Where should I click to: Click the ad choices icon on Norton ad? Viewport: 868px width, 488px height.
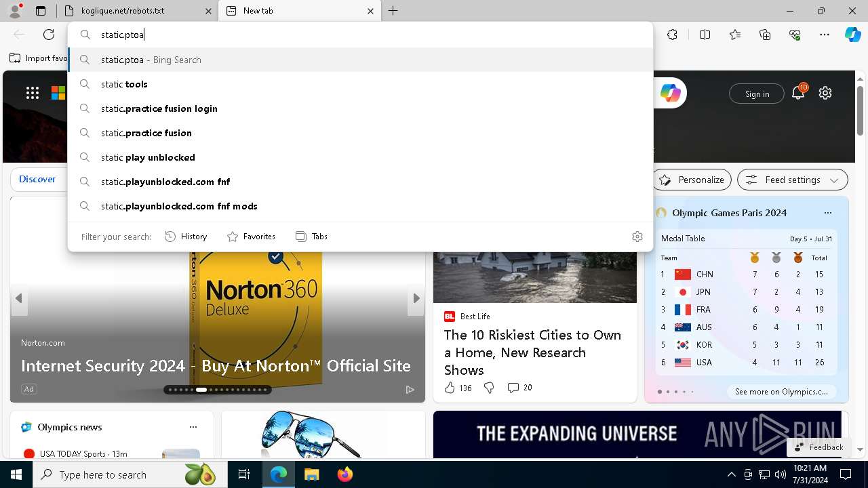tap(410, 389)
